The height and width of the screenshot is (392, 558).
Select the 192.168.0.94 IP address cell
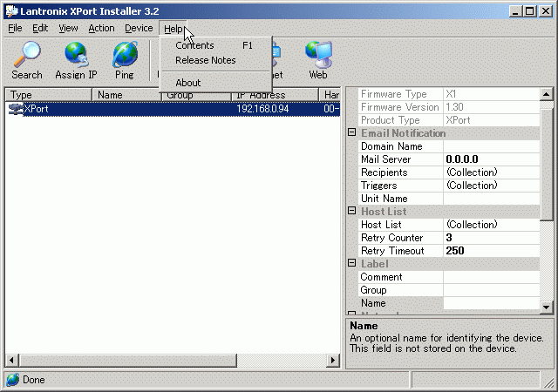262,109
